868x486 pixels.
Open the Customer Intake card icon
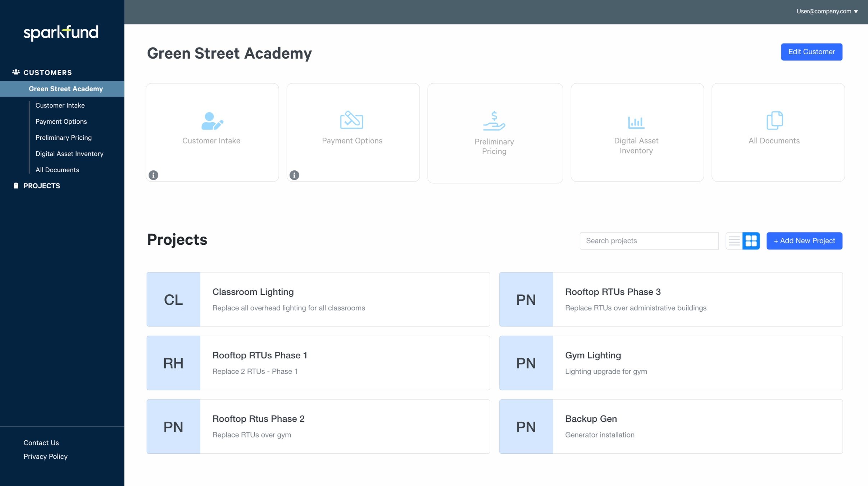tap(212, 121)
